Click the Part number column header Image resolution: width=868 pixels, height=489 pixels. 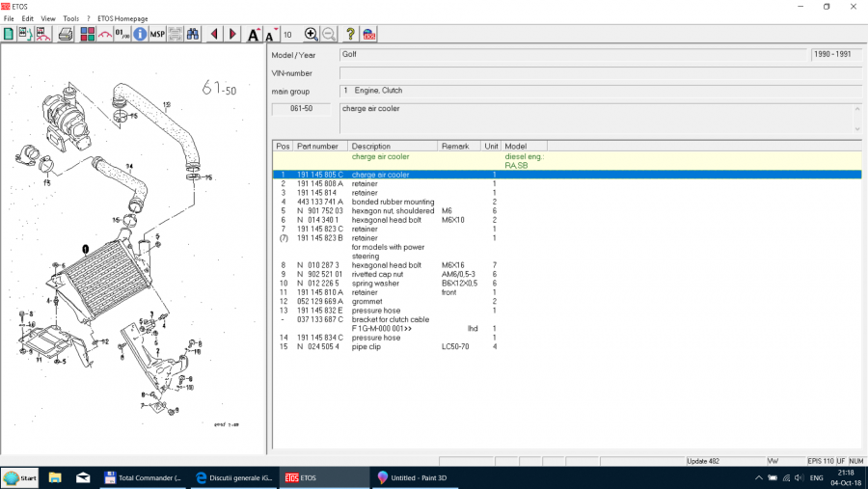[319, 146]
